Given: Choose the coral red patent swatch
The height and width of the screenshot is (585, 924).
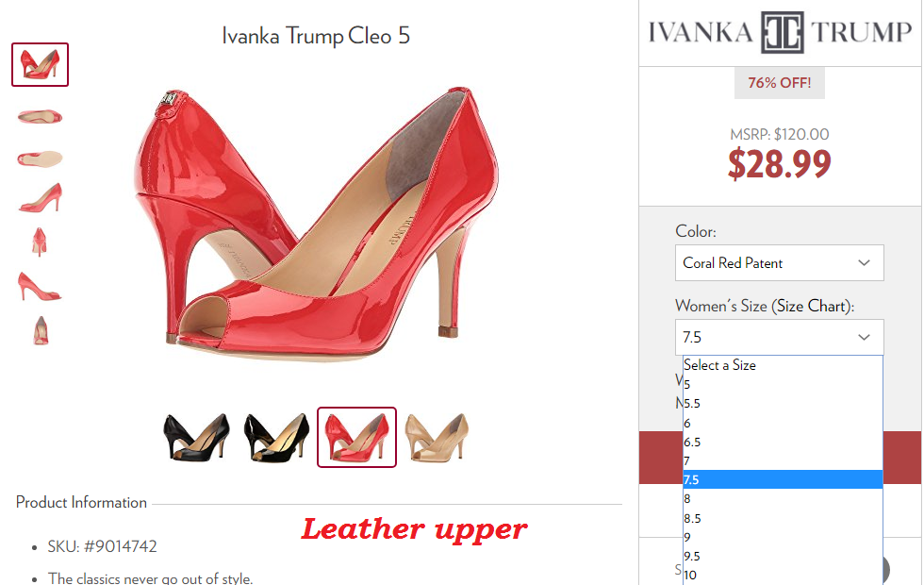Looking at the screenshot, I should pyautogui.click(x=356, y=437).
